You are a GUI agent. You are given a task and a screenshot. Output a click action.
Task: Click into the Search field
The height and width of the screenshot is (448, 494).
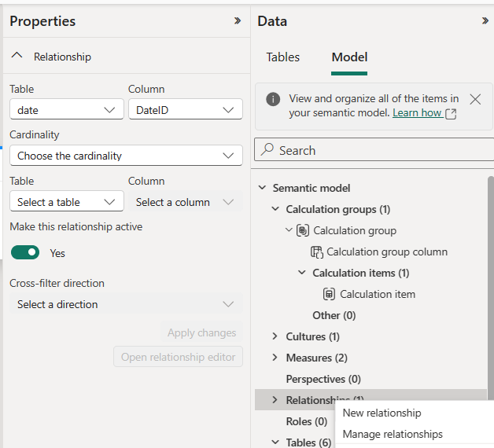point(374,149)
